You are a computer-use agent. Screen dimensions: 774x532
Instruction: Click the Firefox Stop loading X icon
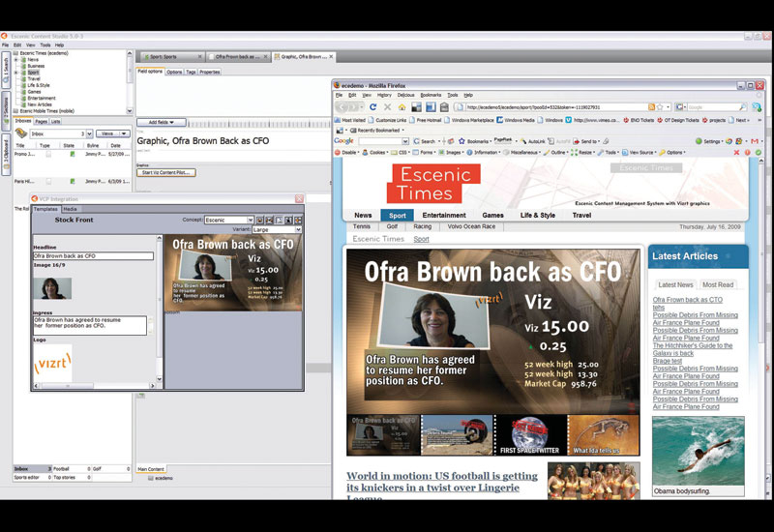tap(388, 106)
